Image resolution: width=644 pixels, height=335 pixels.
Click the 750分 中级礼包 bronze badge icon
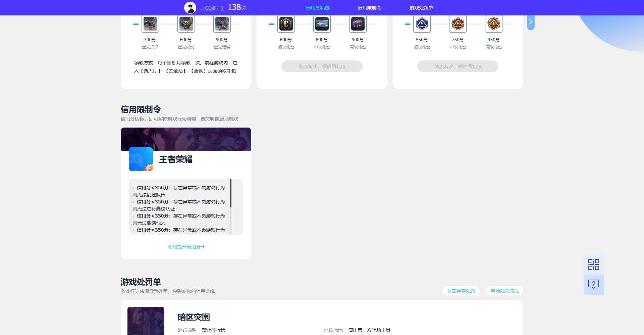point(458,24)
